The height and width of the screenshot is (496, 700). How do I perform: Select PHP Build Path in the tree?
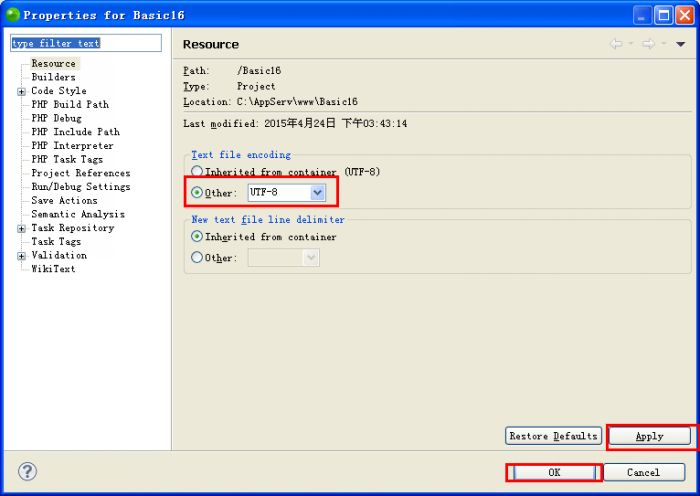coord(70,104)
